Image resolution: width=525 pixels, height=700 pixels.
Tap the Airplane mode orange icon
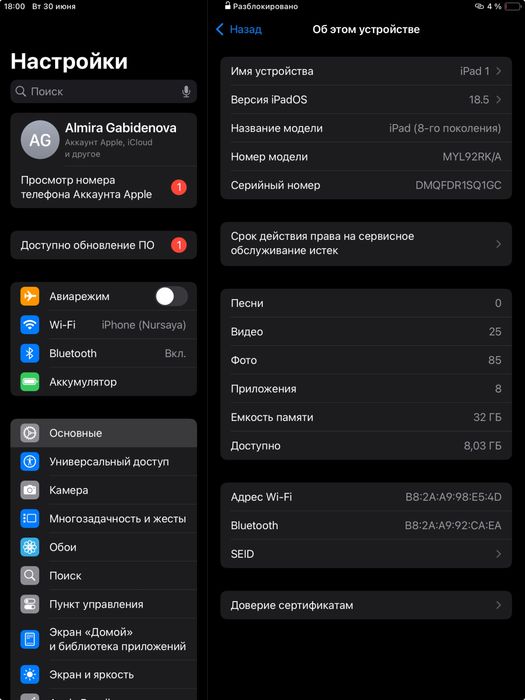(30, 296)
